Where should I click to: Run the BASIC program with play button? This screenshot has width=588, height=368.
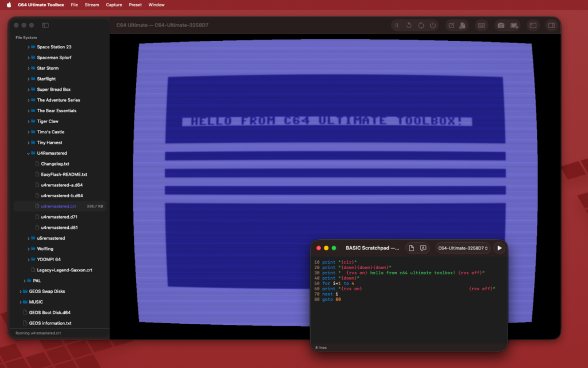(499, 248)
